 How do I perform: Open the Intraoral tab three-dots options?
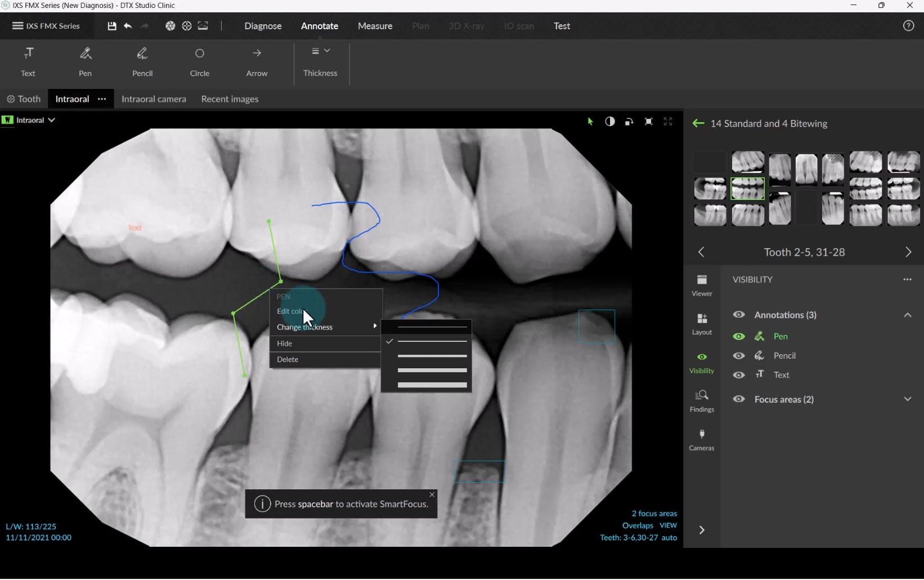click(102, 99)
